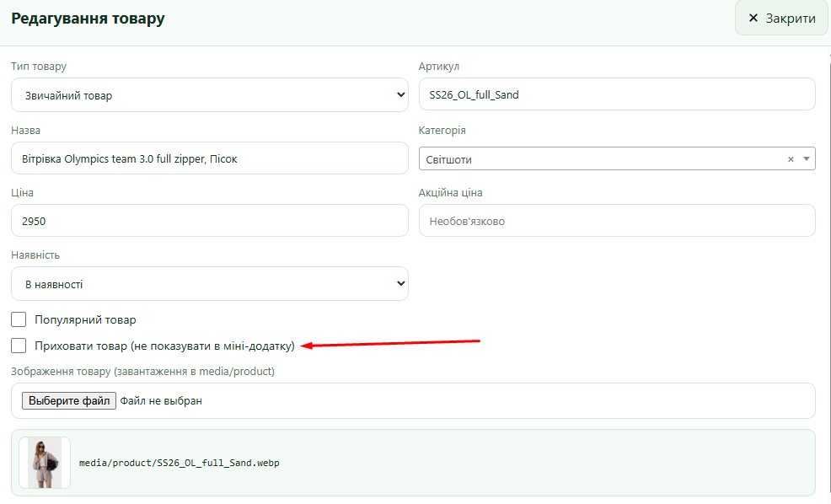This screenshot has width=831, height=504.
Task: Clear the Світшоти category selection
Action: [791, 159]
